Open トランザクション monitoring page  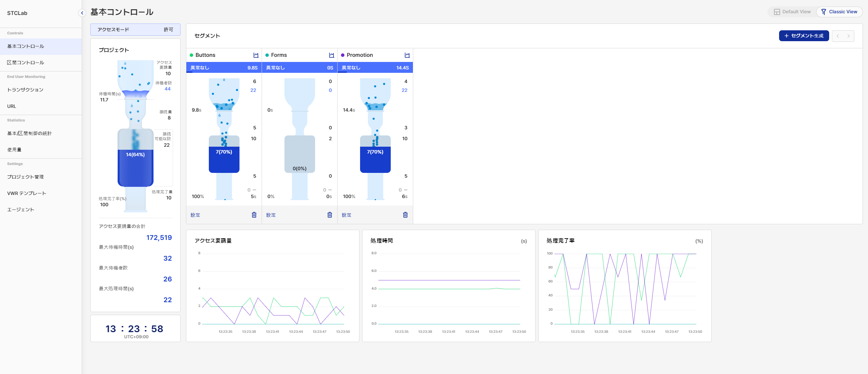point(41,90)
